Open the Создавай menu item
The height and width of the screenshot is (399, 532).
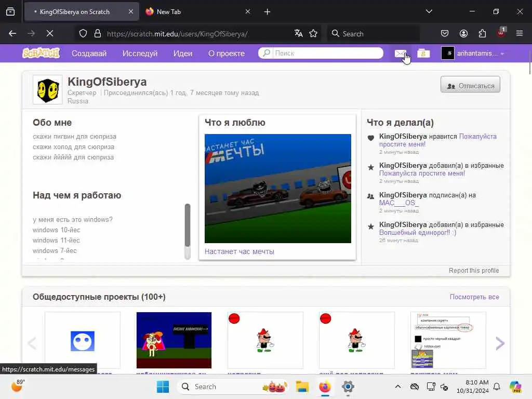(89, 54)
